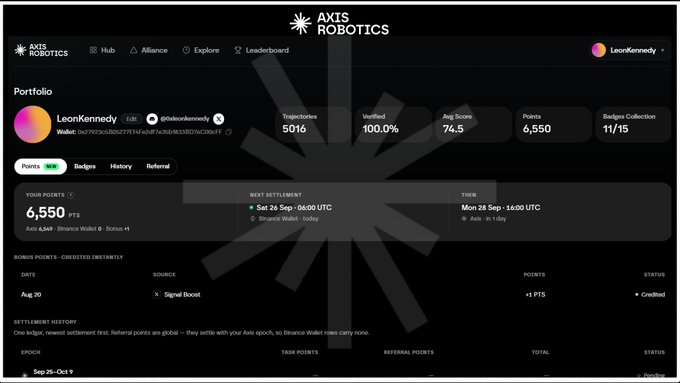Image resolution: width=680 pixels, height=383 pixels.
Task: Open the Hub page
Action: tap(102, 50)
